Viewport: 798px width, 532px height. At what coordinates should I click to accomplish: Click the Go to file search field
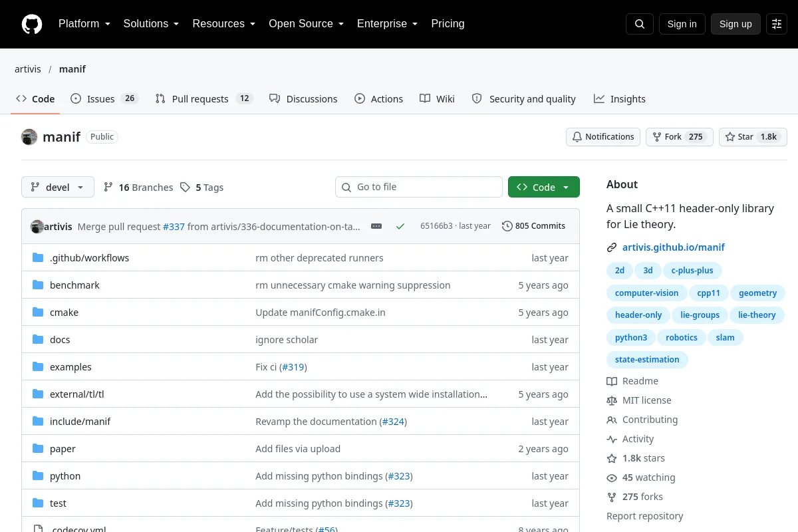[419, 188]
